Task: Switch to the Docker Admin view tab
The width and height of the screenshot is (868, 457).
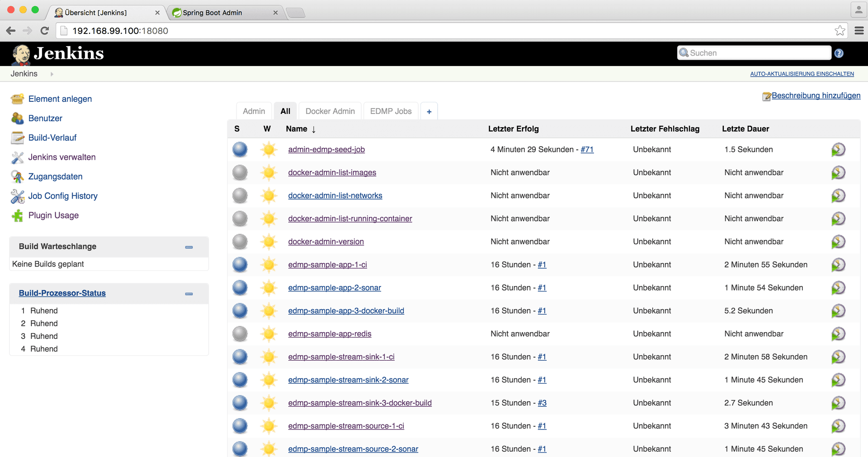Action: [330, 111]
